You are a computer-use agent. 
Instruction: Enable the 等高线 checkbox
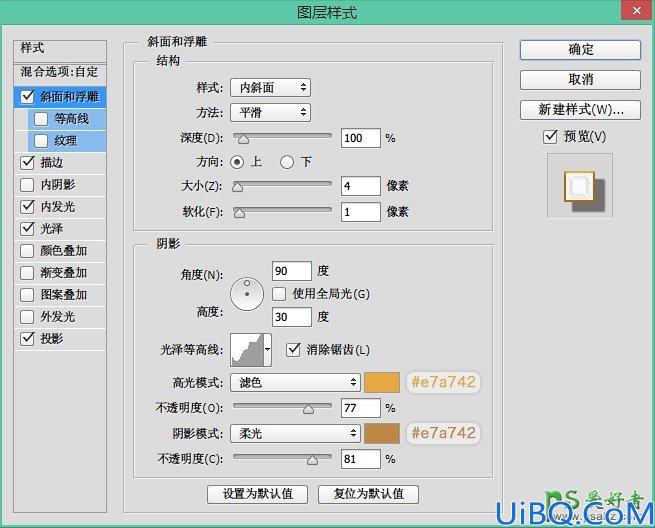(x=41, y=119)
